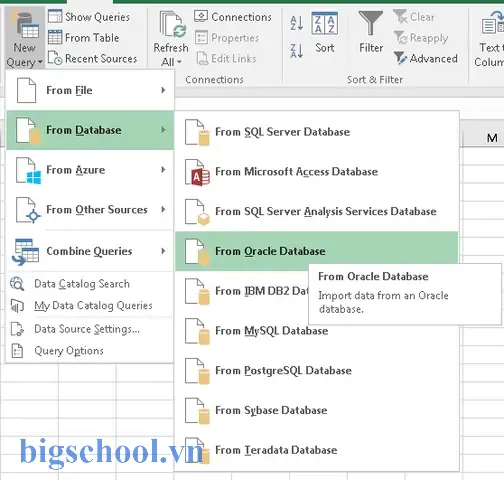The height and width of the screenshot is (480, 504).
Task: Click the My Data Catalog Queries icon
Action: click(x=17, y=306)
